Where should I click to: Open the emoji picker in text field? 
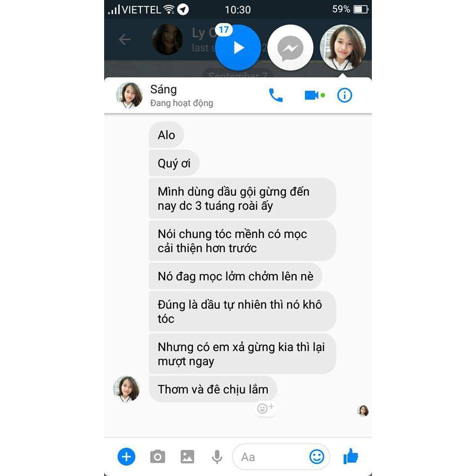317,457
